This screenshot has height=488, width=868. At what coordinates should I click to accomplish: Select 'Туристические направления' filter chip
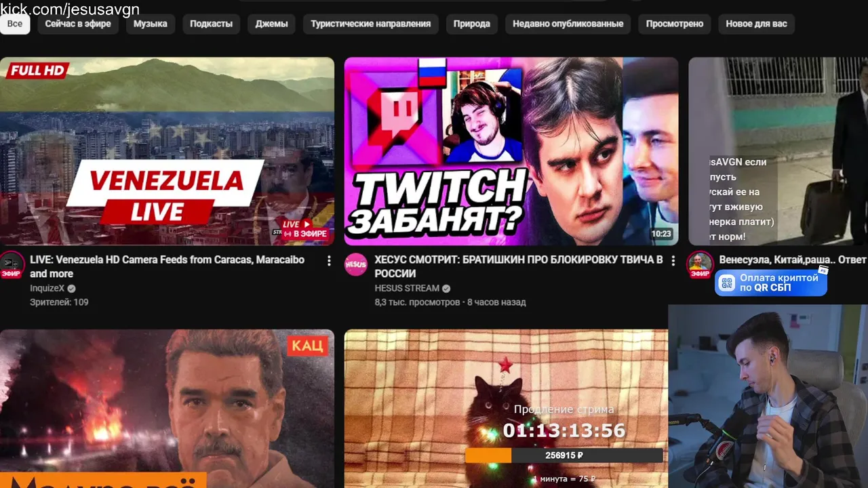(x=370, y=24)
